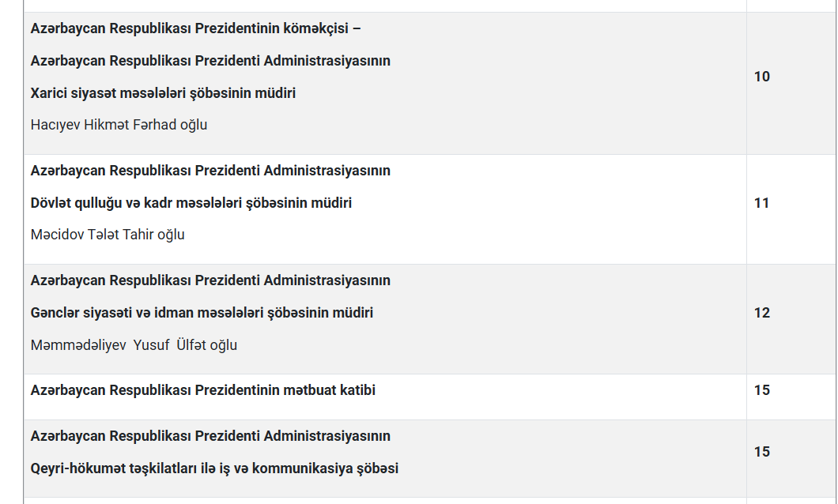Click number 15 in the mətbuat katibi row

(x=762, y=390)
